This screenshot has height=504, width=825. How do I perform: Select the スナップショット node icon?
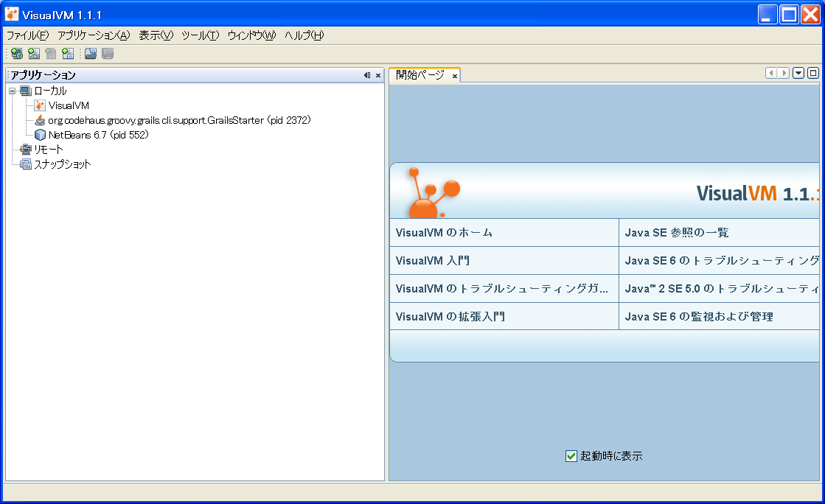point(26,164)
